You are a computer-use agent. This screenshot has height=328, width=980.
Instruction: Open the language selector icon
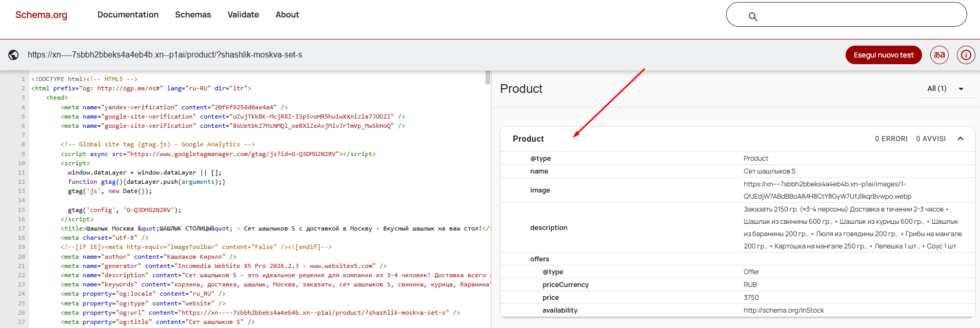(x=939, y=55)
